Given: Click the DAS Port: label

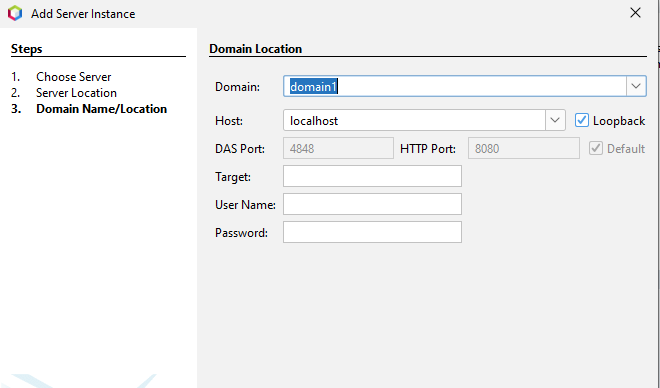Looking at the screenshot, I should click(x=240, y=149).
